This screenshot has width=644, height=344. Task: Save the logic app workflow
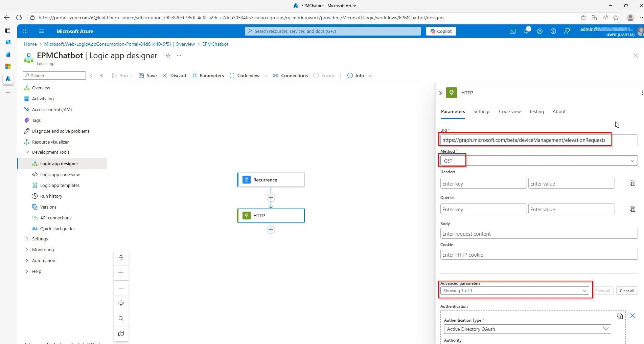148,76
